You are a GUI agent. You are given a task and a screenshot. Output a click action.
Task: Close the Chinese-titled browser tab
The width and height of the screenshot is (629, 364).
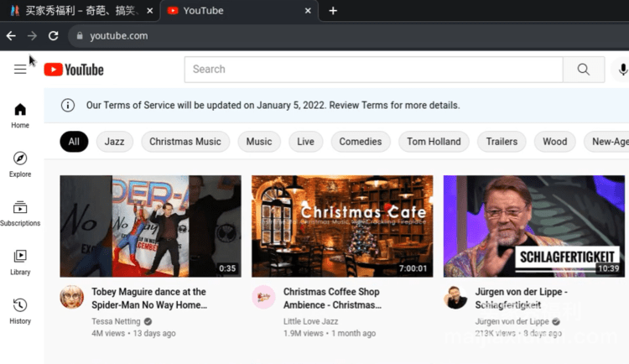pos(149,11)
